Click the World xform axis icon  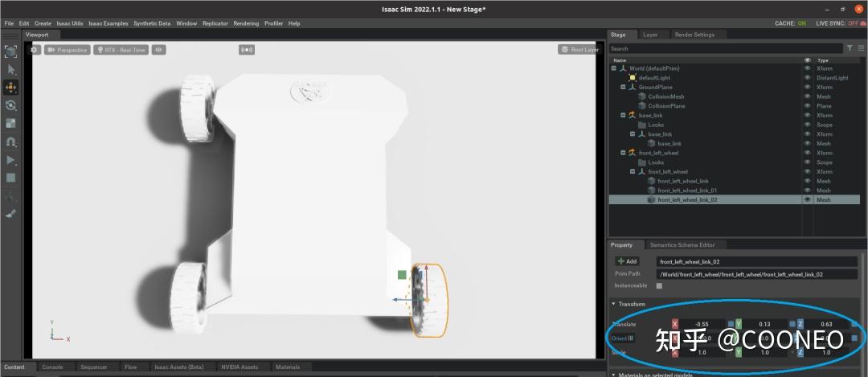623,68
